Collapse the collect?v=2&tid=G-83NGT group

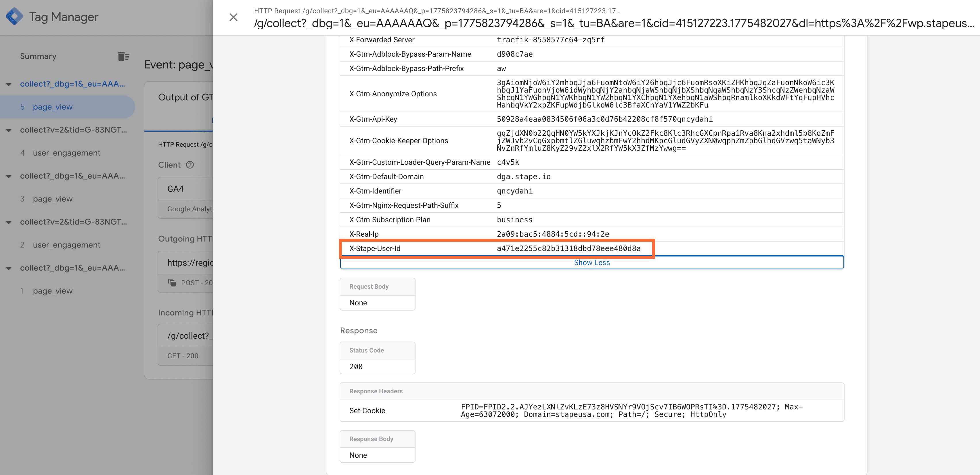pyautogui.click(x=8, y=130)
